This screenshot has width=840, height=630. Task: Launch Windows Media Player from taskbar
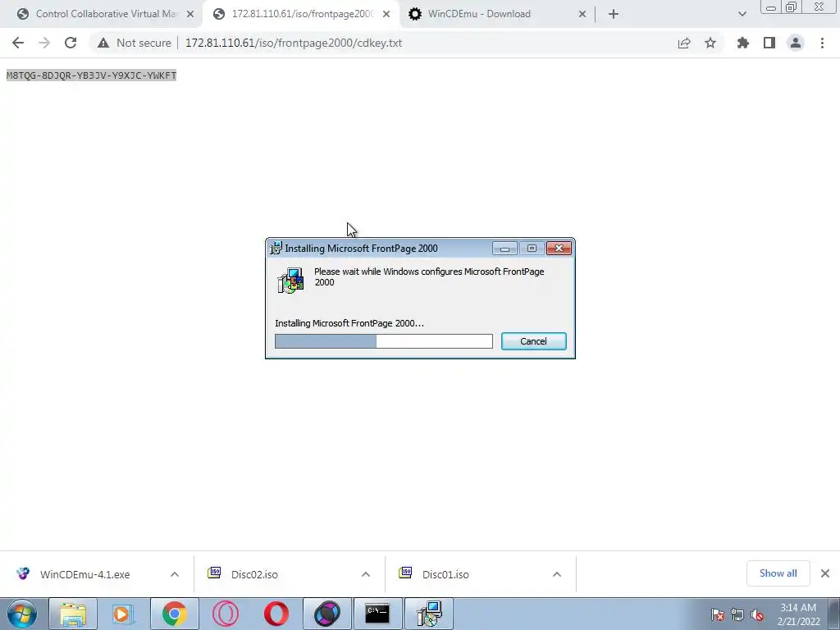click(x=123, y=614)
